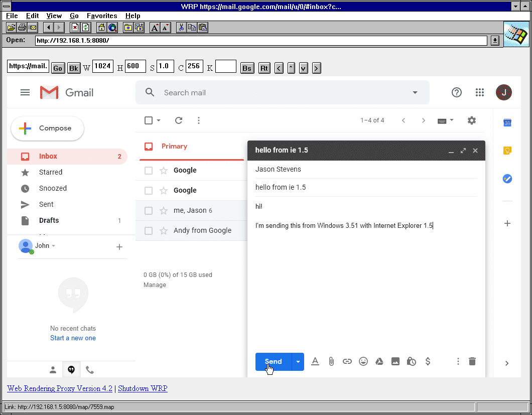The height and width of the screenshot is (415, 532).
Task: Star the first Google email
Action: coord(164,170)
